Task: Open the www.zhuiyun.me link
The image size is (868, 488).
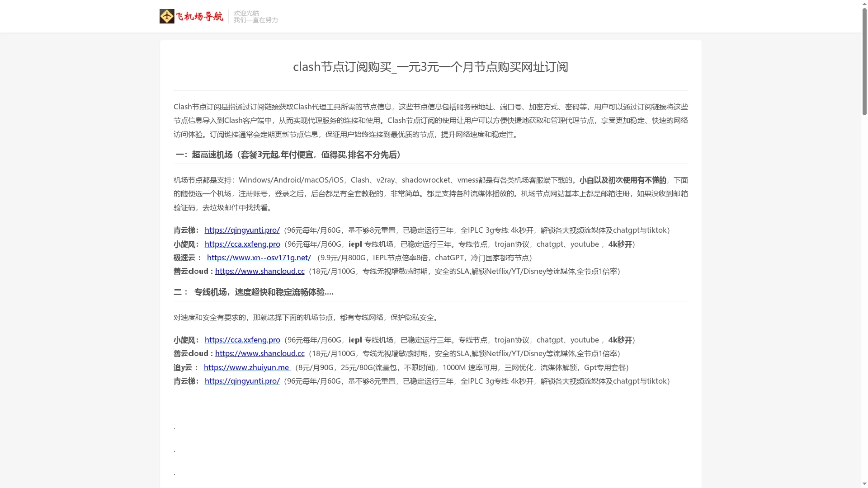Action: coord(247,367)
